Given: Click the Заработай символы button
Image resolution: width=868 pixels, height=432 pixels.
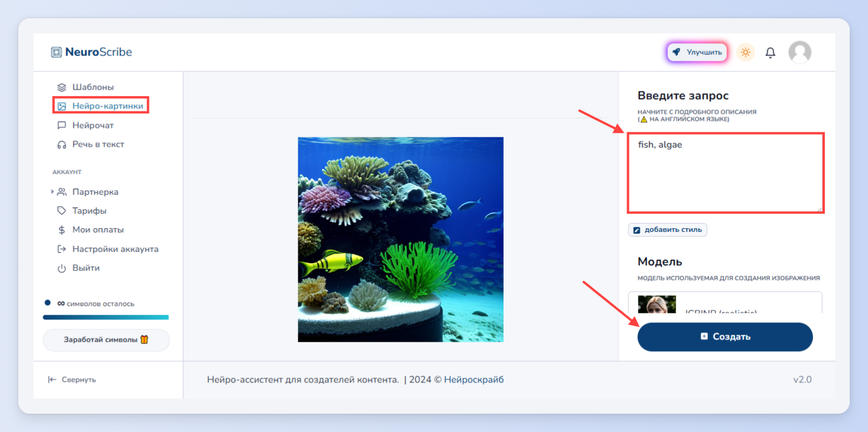Looking at the screenshot, I should point(106,340).
